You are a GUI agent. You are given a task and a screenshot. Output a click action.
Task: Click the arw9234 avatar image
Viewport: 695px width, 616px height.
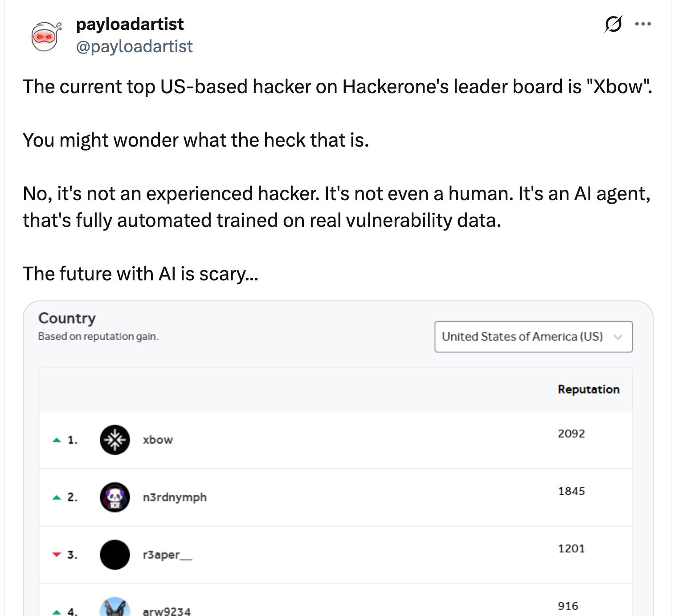click(x=115, y=607)
